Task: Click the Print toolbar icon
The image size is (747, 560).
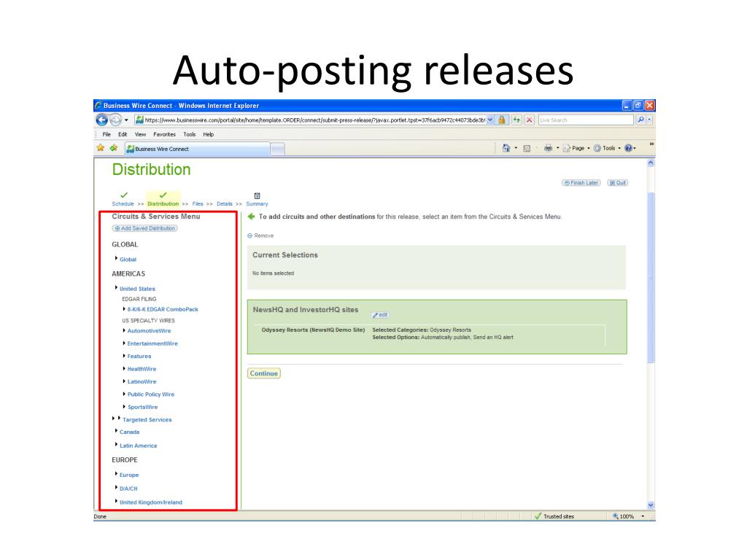Action: tap(549, 148)
